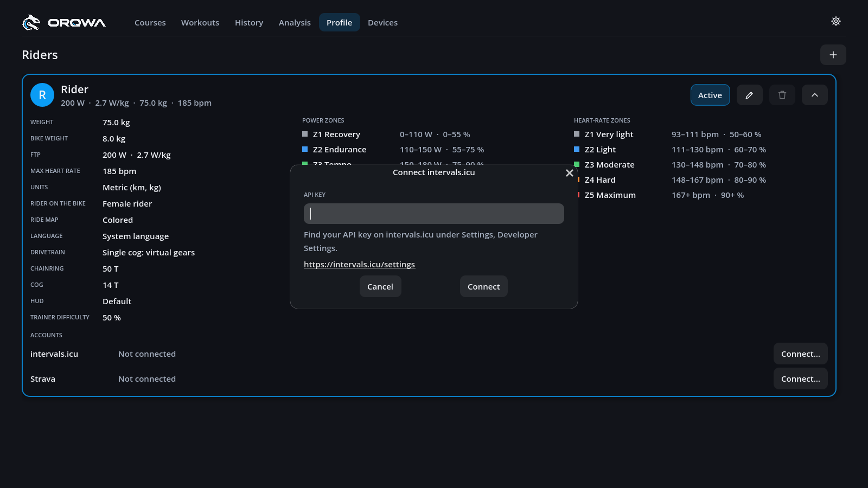Click the Z1 Very light heart-rate swatch
The width and height of the screenshot is (868, 488).
tap(577, 134)
